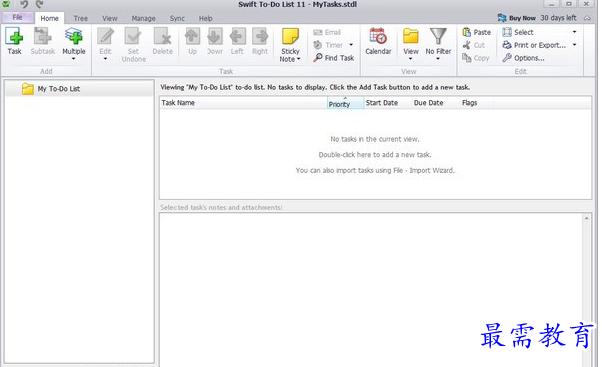Click Find Task magnifier icon
This screenshot has width=602, height=367.
click(318, 58)
